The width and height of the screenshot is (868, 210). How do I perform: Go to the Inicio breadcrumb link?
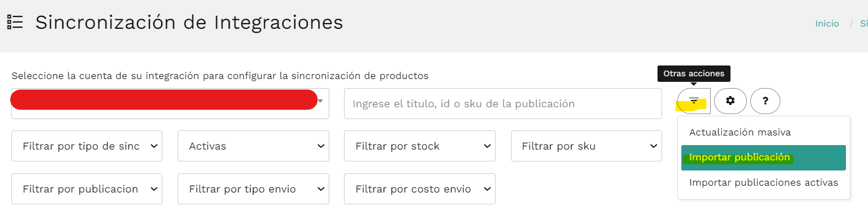827,24
